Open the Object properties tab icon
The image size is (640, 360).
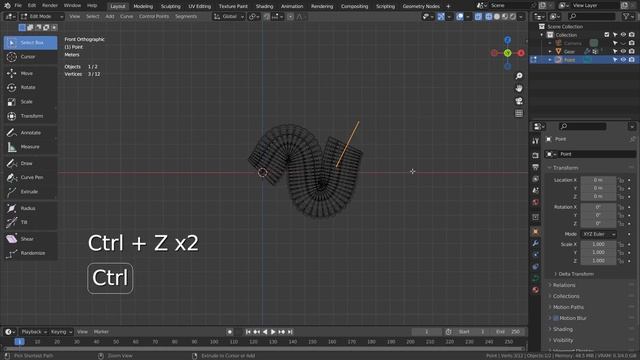tap(536, 231)
